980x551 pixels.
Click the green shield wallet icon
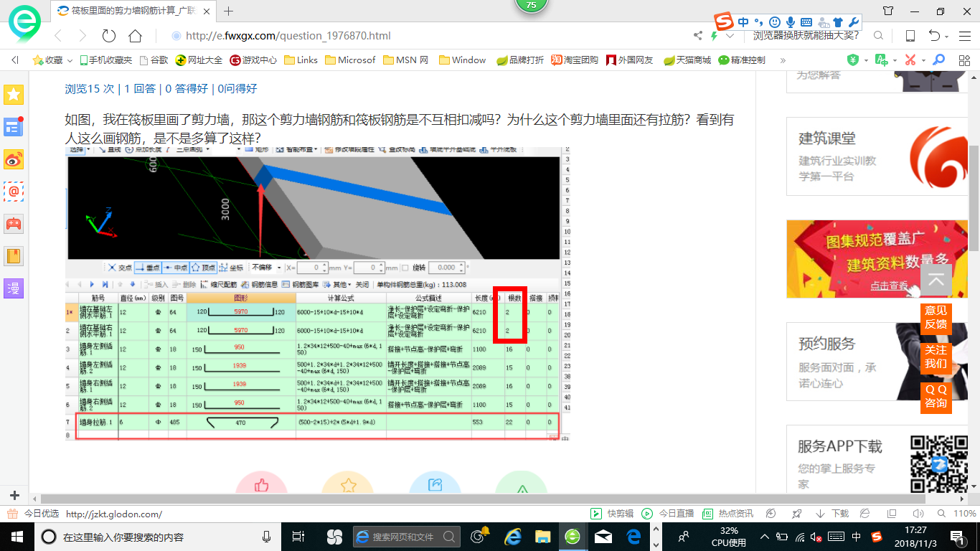[x=853, y=60]
